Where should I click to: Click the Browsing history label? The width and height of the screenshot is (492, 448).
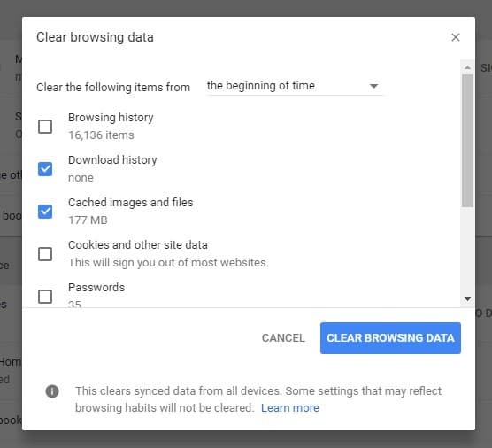pos(111,118)
